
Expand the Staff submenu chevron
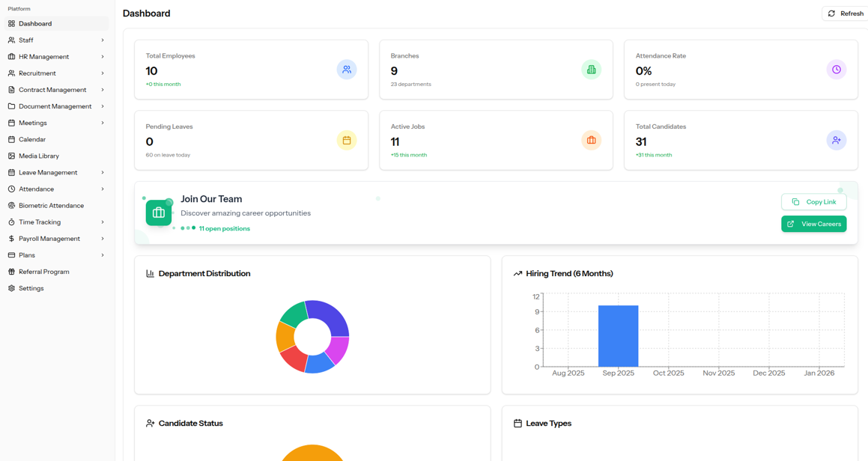point(103,40)
